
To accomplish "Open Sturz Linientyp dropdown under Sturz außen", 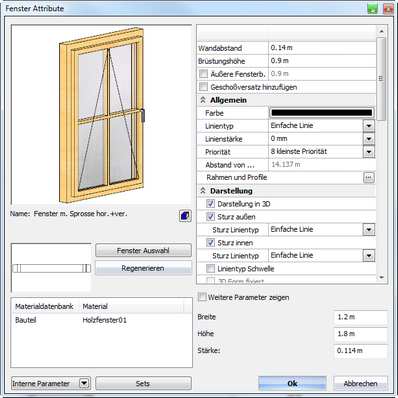I will (369, 230).
